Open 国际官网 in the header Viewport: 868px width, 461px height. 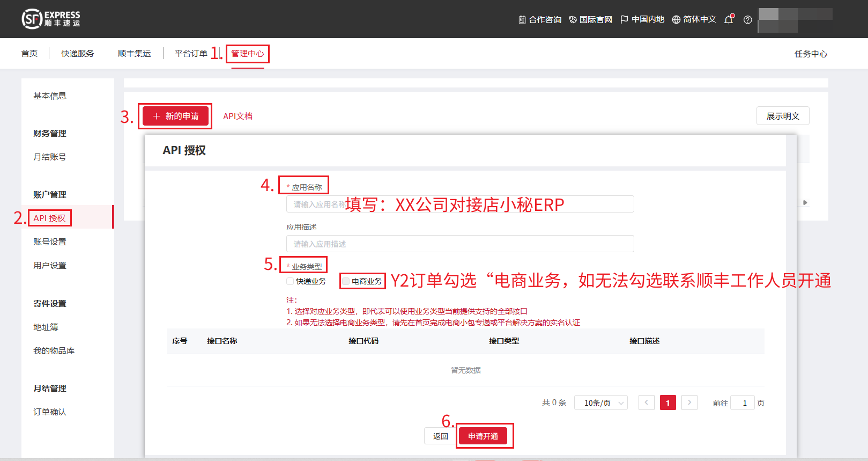[590, 20]
